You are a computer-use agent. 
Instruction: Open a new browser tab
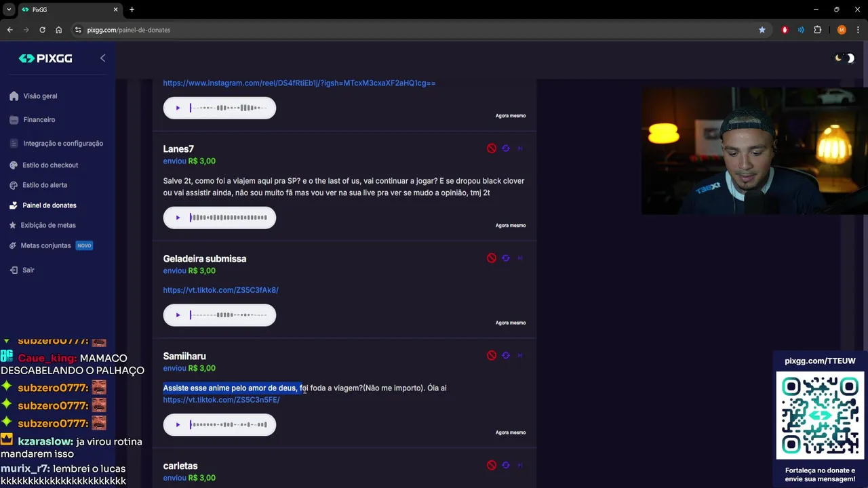point(132,9)
